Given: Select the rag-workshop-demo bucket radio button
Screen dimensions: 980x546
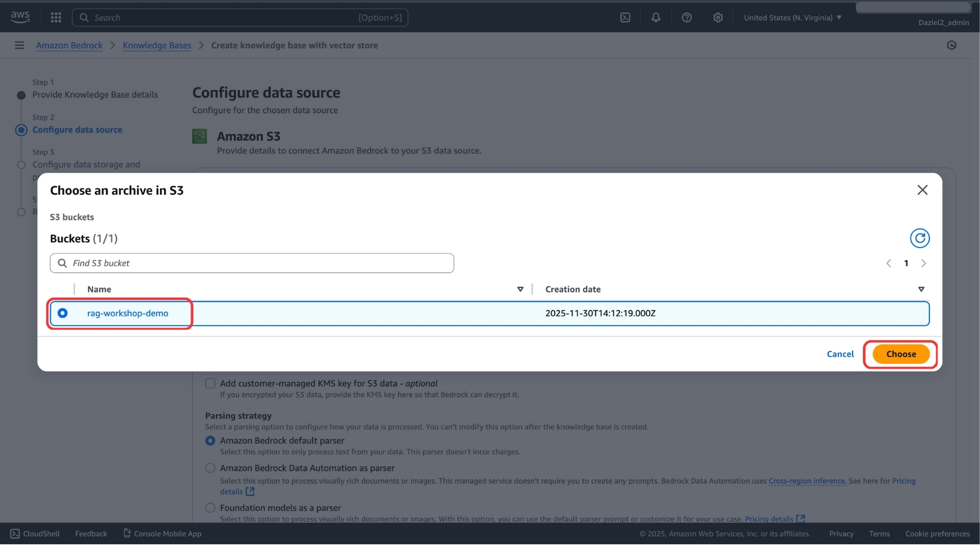Looking at the screenshot, I should pos(63,313).
